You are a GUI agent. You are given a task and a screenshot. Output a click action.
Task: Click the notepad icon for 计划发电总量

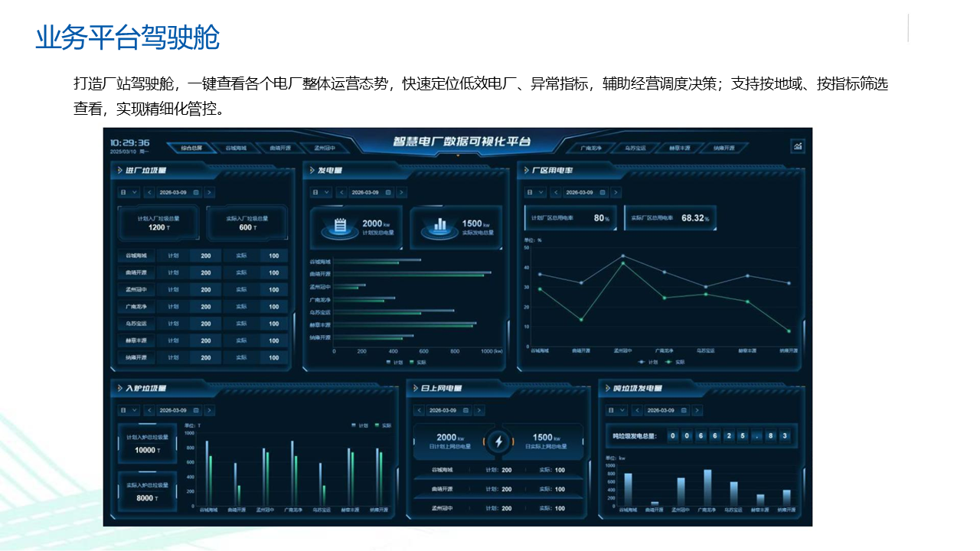(x=340, y=227)
